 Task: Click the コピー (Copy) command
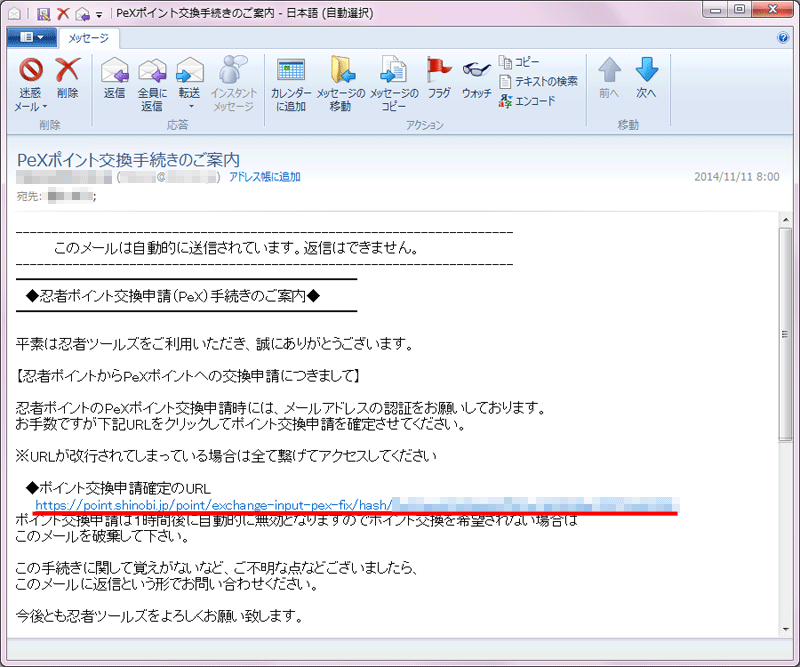click(x=519, y=62)
